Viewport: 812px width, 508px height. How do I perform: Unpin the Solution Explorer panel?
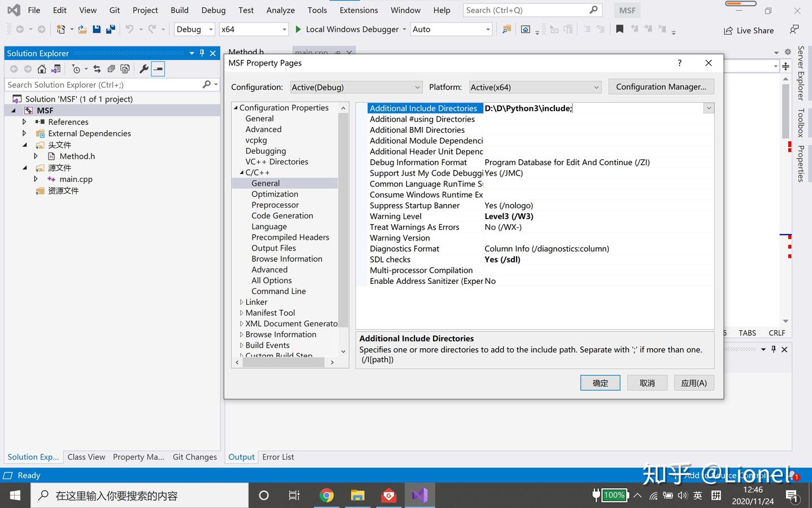click(x=201, y=53)
